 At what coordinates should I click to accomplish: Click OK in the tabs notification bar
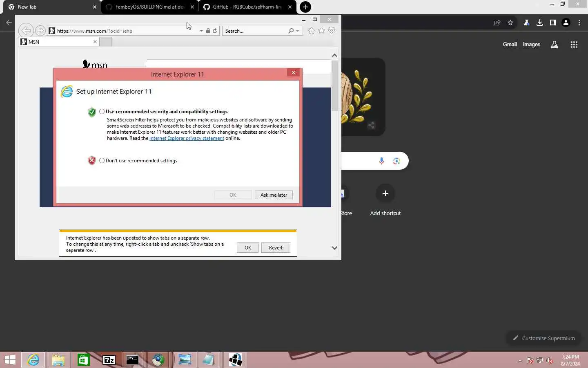tap(248, 248)
